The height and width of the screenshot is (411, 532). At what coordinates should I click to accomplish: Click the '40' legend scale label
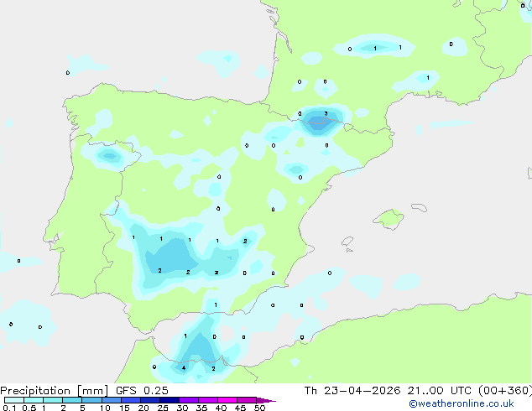(x=221, y=408)
